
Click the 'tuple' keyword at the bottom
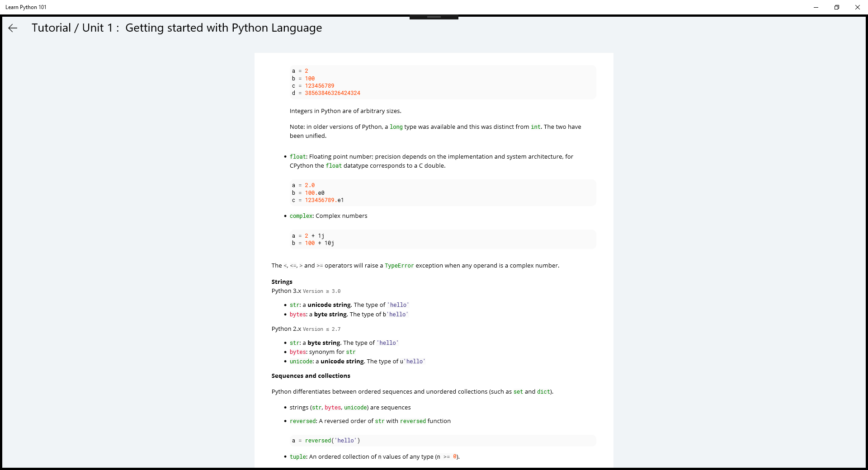(297, 457)
